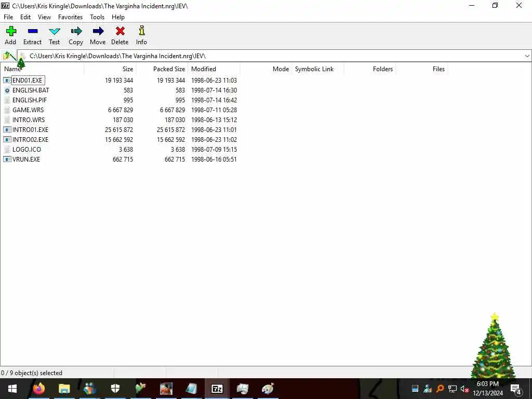This screenshot has width=532, height=399.
Task: Sort by the Size column header
Action: coord(110,69)
